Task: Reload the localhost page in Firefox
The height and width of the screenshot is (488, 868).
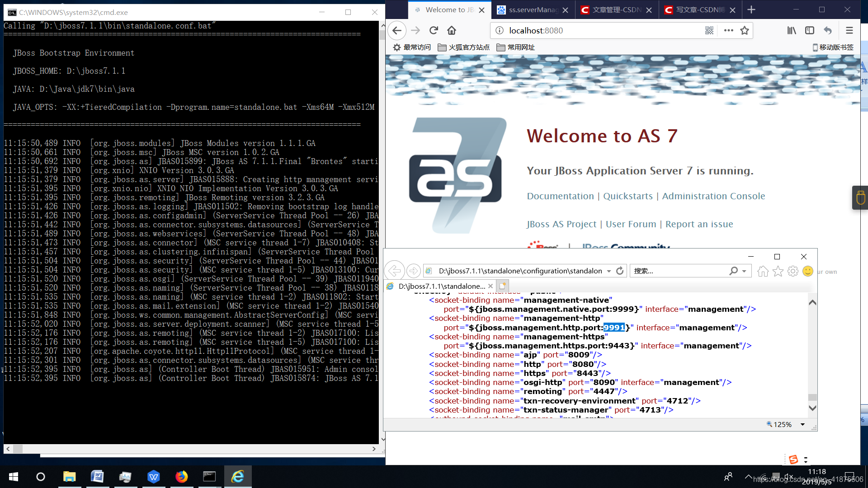Action: click(x=434, y=30)
